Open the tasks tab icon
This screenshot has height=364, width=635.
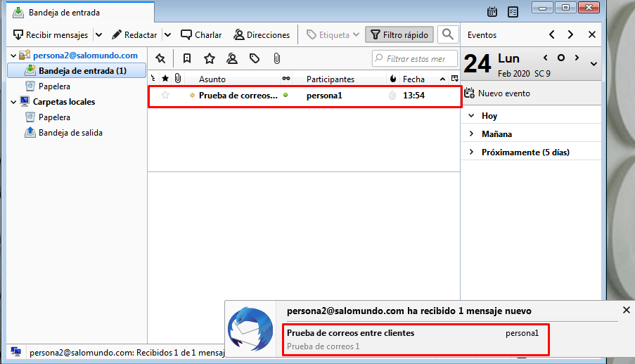513,12
